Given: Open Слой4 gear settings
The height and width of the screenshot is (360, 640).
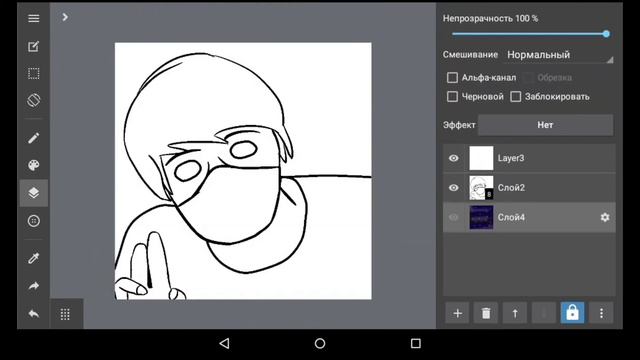Looking at the screenshot, I should point(605,217).
